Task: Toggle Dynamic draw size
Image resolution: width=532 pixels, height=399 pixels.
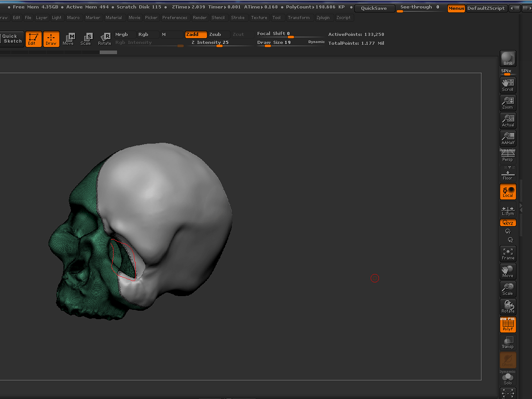Action: [x=317, y=42]
